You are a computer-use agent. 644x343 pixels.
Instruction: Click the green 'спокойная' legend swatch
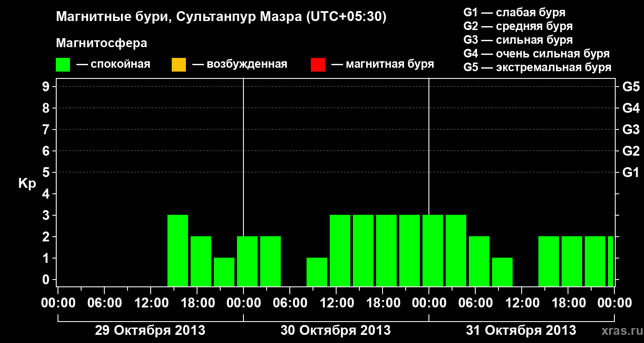pyautogui.click(x=63, y=65)
